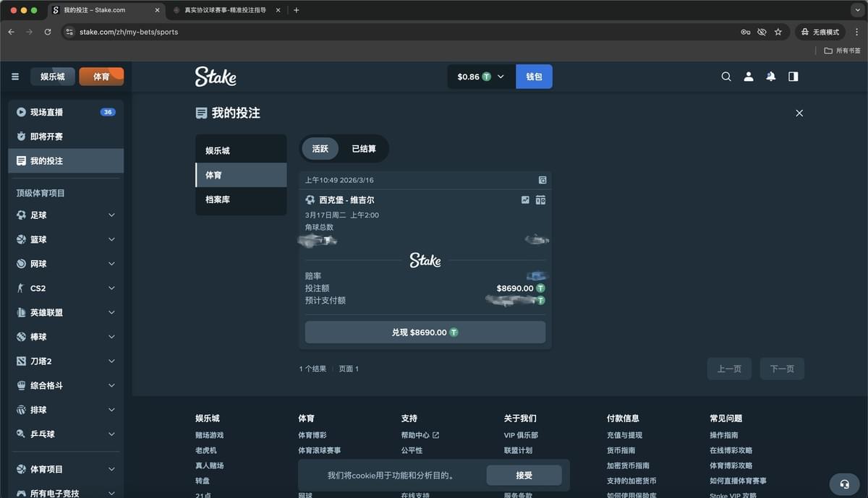Screen dimensions: 868x498
Task: Click the 无痕模式 incognito indicator
Action: coord(820,32)
